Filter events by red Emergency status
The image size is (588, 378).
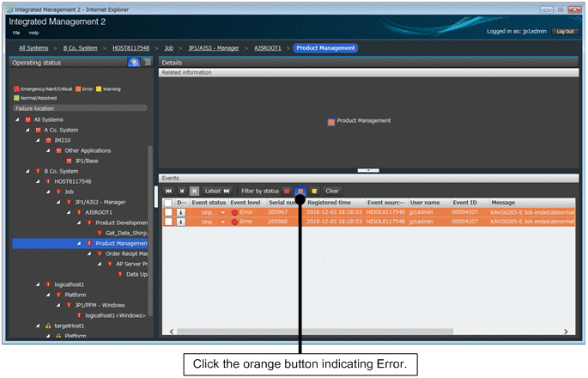[287, 191]
